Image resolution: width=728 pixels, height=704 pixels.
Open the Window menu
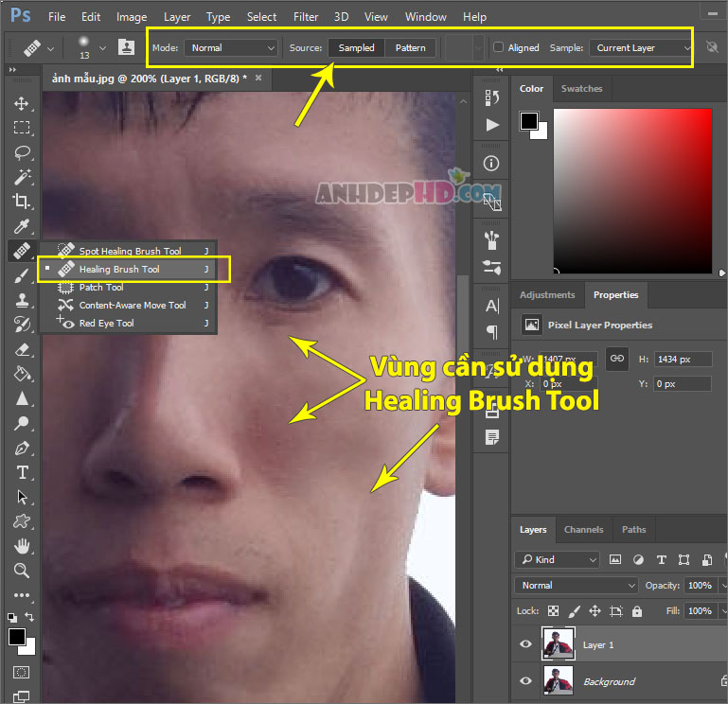pyautogui.click(x=425, y=17)
